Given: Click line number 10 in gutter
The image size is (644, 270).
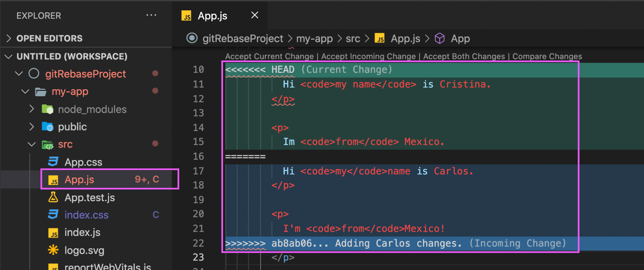Looking at the screenshot, I should pos(198,69).
